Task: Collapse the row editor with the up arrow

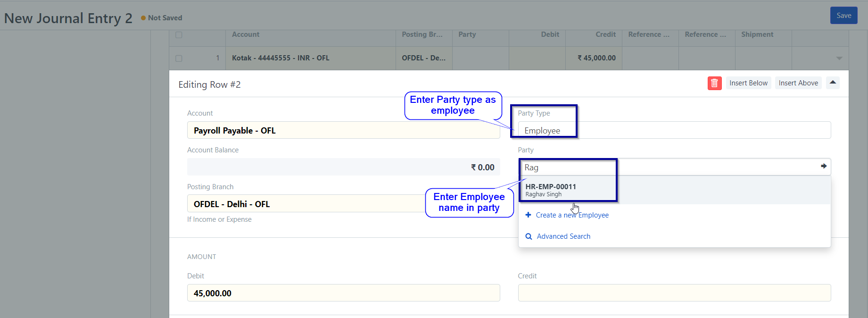Action: [x=833, y=83]
